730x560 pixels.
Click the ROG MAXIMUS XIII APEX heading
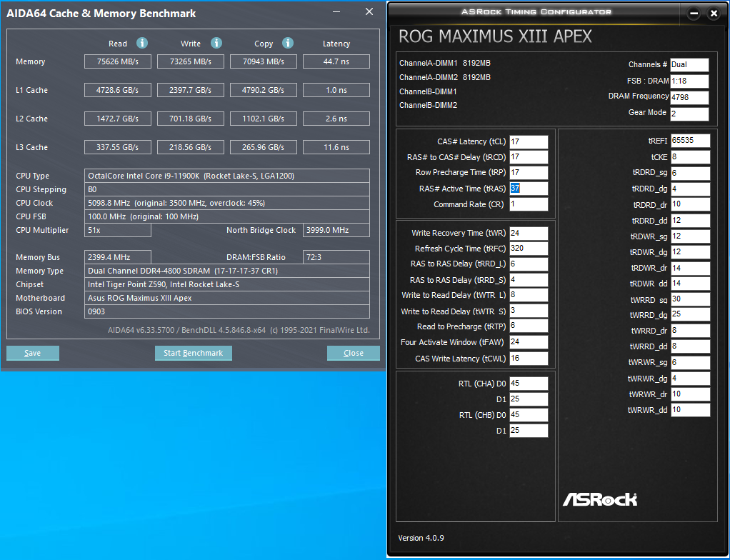(x=496, y=36)
